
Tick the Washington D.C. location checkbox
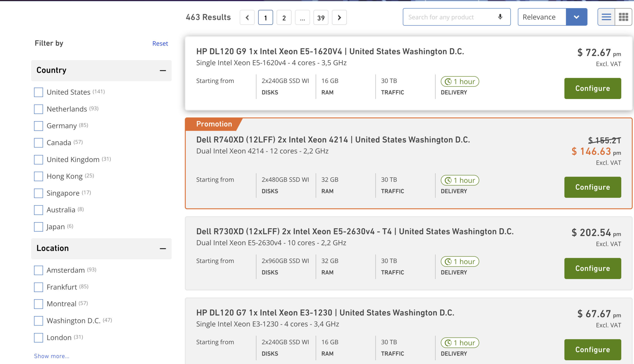pos(38,321)
